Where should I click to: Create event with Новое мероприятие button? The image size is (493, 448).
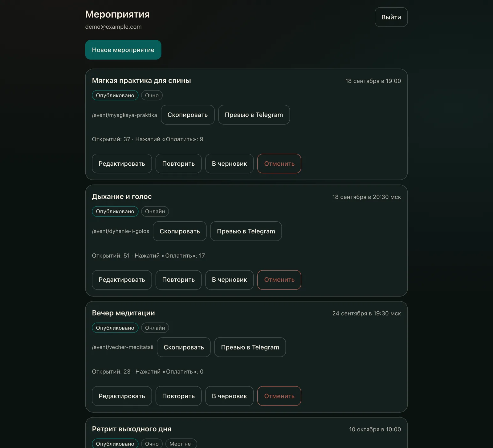(123, 50)
